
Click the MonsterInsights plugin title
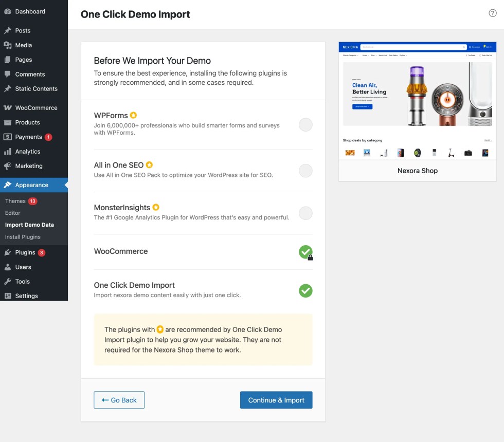pos(122,208)
